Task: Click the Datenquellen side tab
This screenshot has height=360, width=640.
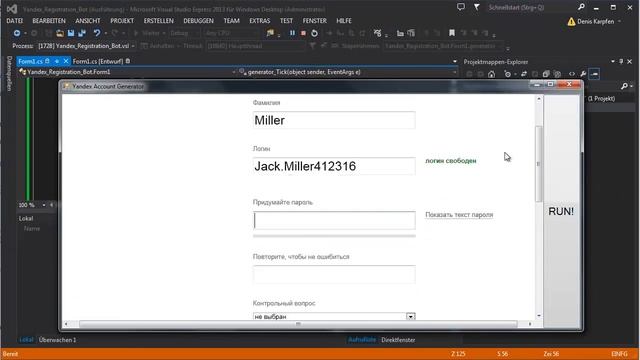Action: (9, 74)
